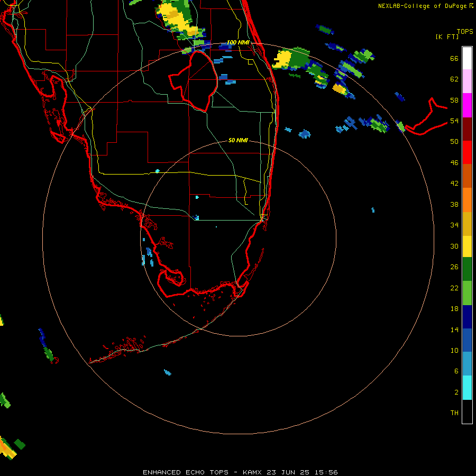Select the 22 legend value
476x476 pixels.
point(454,288)
